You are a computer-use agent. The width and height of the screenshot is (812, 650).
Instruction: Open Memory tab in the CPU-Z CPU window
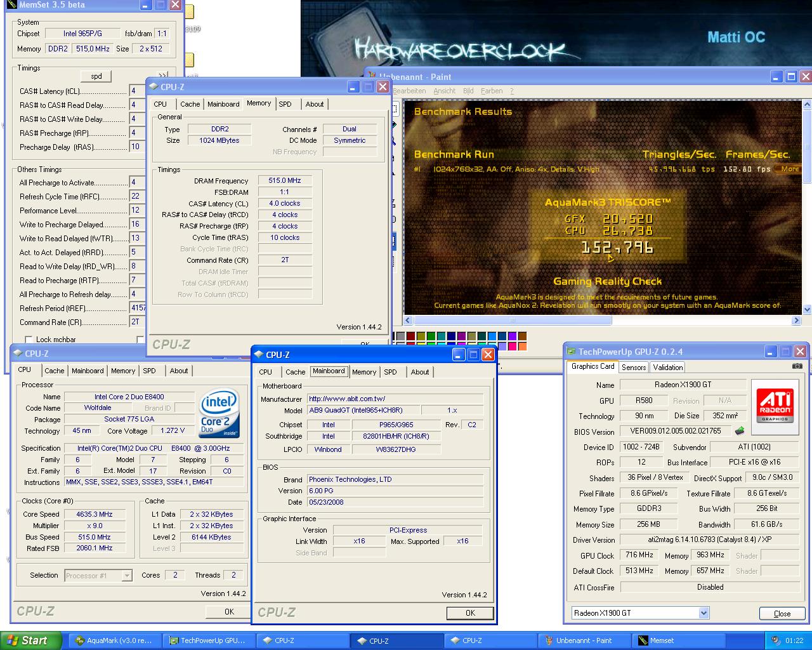tap(123, 371)
